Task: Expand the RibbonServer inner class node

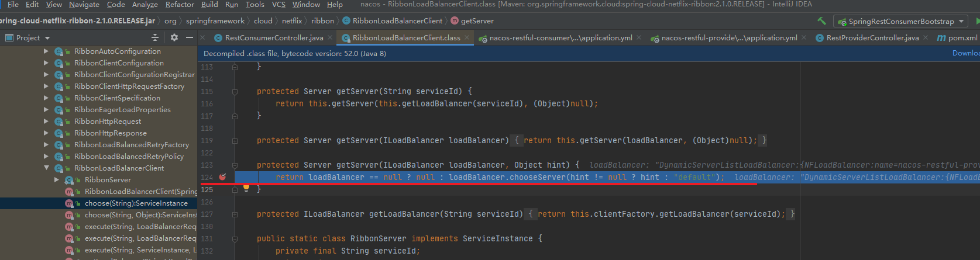Action: click(57, 180)
